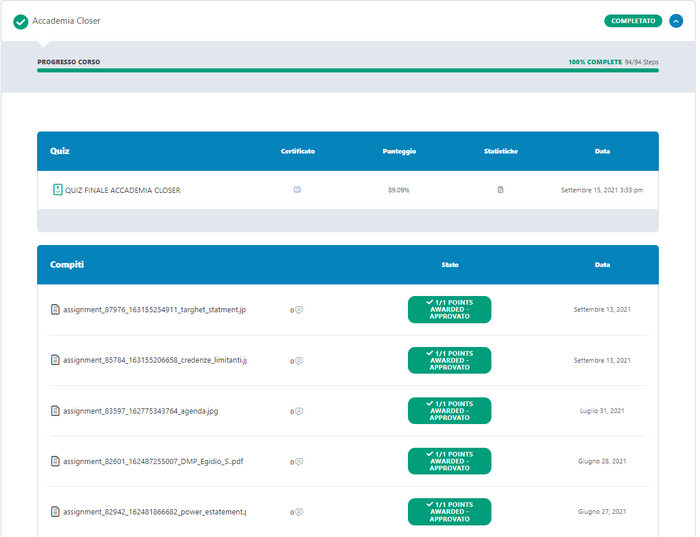This screenshot has height=537, width=700.
Task: Open QUIZ FINALE ACCADEMIA CLOSER link
Action: pyautogui.click(x=122, y=190)
